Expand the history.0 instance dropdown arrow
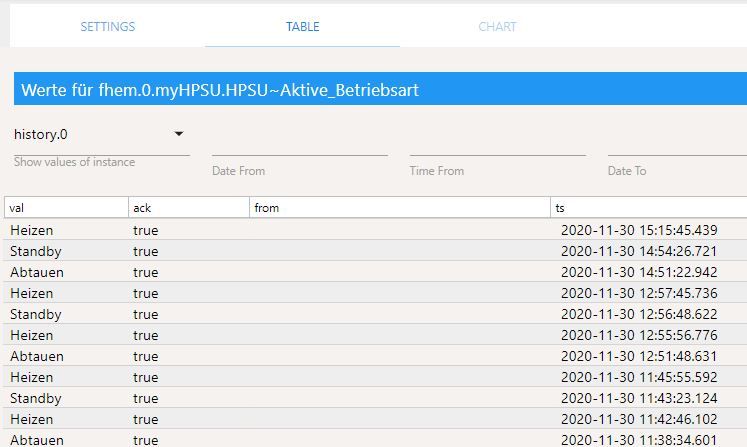 (179, 134)
